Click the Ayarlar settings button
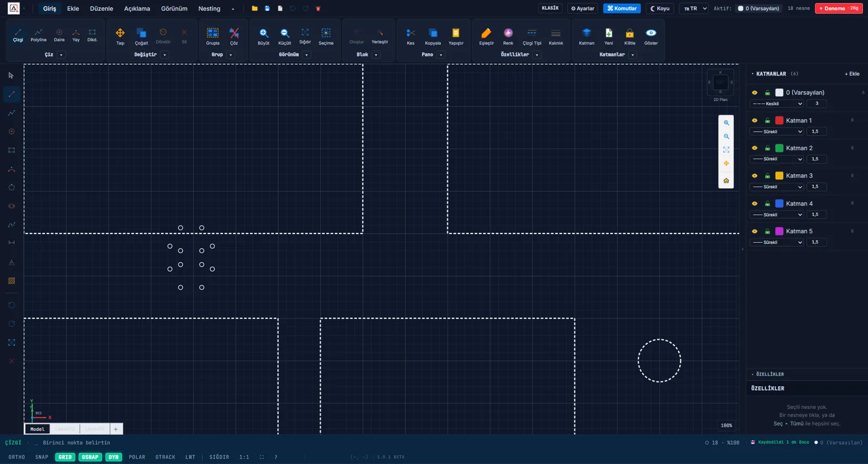Screen dimensions: 868x464 point(583,9)
